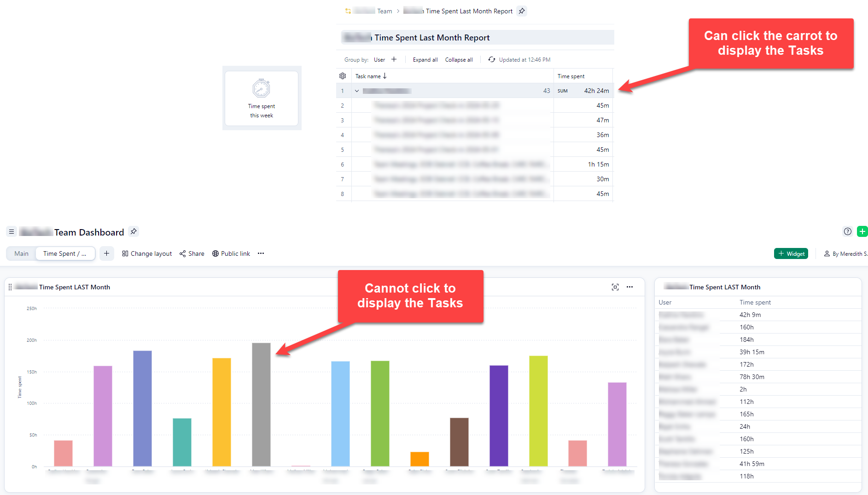This screenshot has height=495, width=868.
Task: Click the 24h value
Action: coord(745,426)
